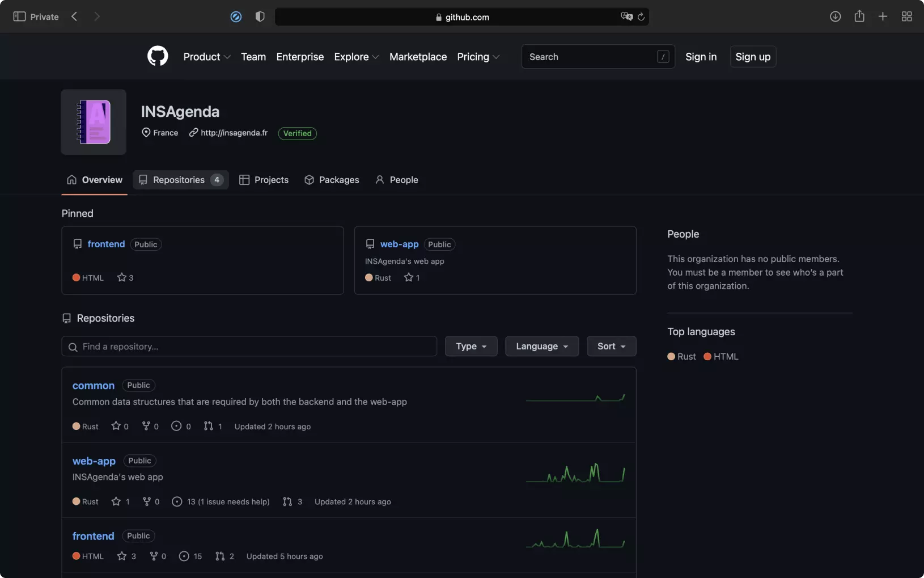Click the issues icon for common repository
Viewport: 924px width, 578px height.
click(x=176, y=426)
